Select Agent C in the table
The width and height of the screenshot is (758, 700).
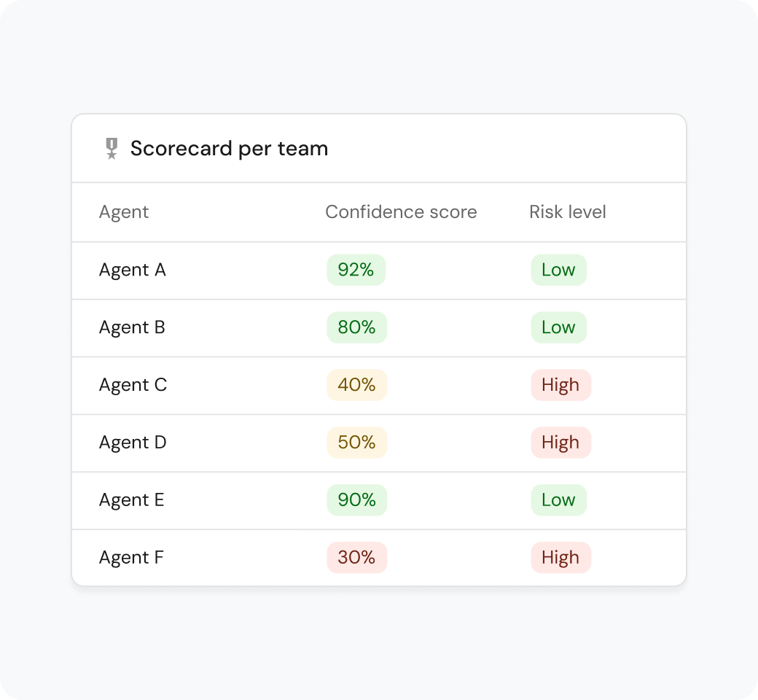(133, 385)
